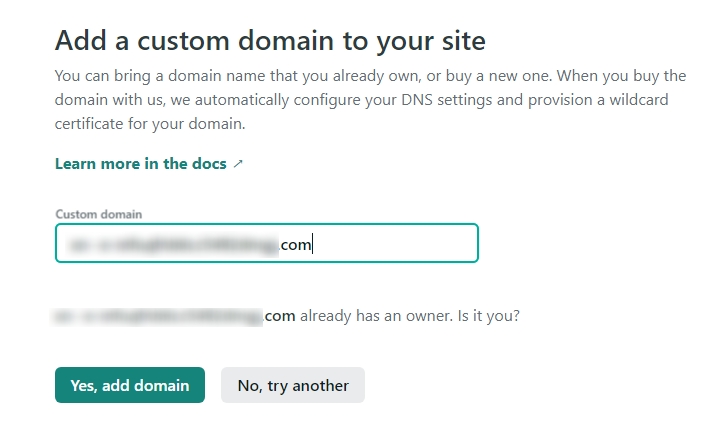Click 'certificate for your domain' text line
This screenshot has width=721, height=432.
point(150,124)
